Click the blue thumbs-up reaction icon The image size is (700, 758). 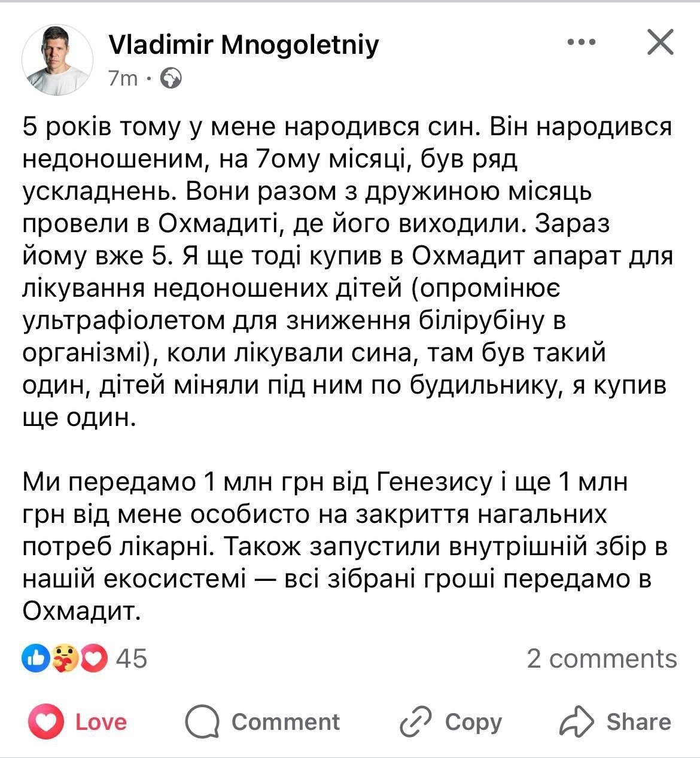click(x=35, y=659)
